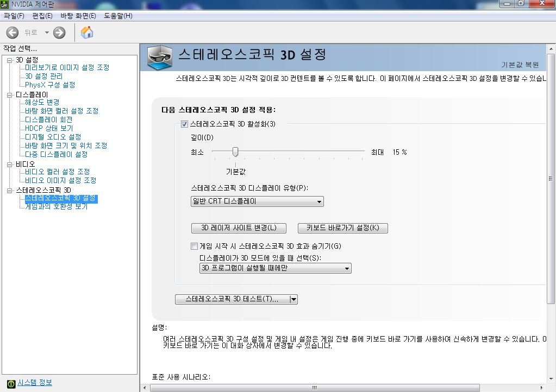Click the vertical scrollbar thumb

coord(551,179)
